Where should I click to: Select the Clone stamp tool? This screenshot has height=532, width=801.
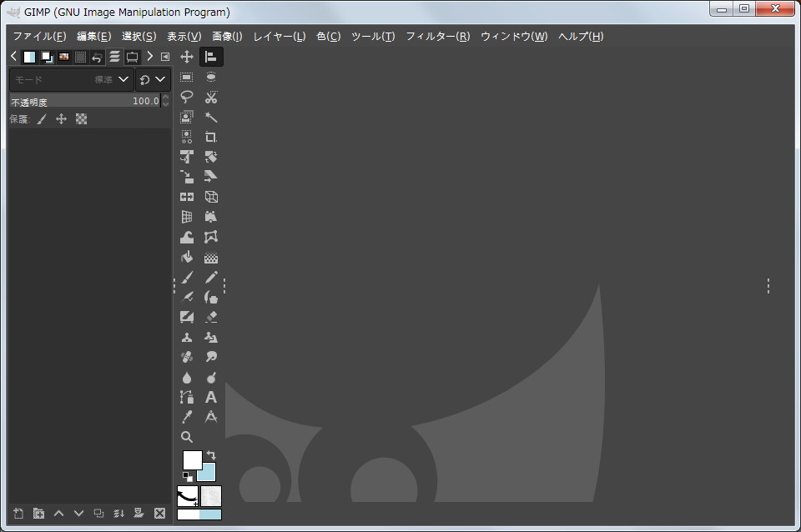(187, 337)
